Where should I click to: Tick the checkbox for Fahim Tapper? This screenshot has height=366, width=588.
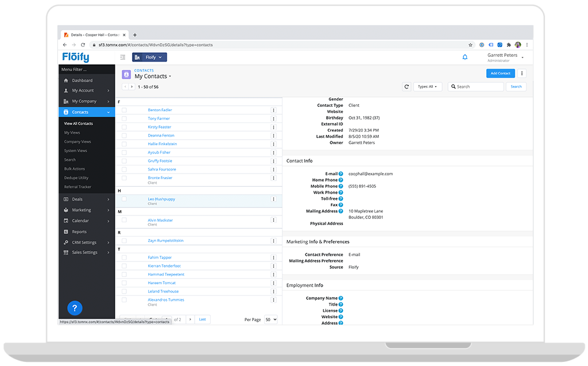(x=123, y=257)
